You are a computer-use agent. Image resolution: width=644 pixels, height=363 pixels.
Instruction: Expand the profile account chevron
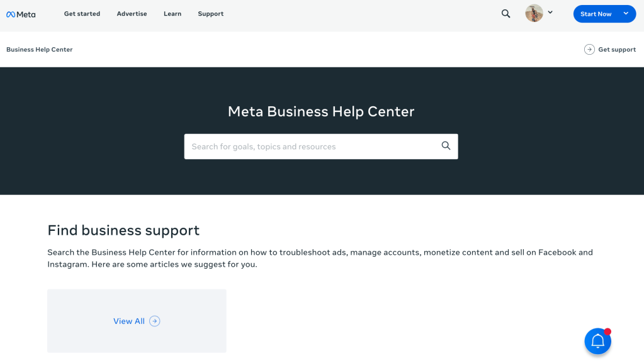point(550,12)
